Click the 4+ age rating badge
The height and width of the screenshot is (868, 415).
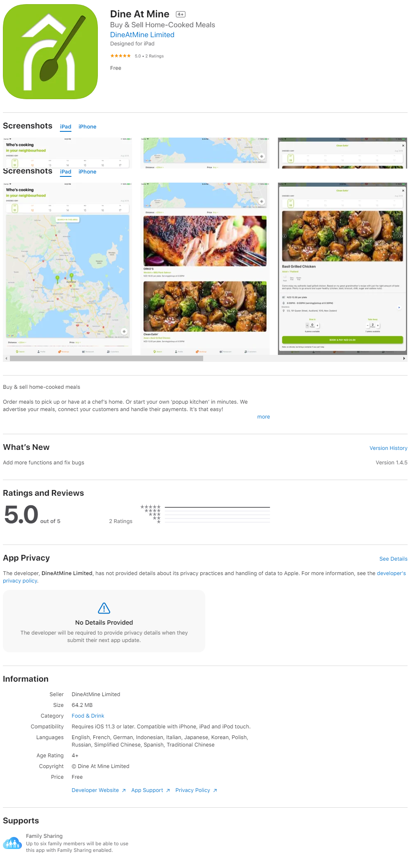click(180, 14)
